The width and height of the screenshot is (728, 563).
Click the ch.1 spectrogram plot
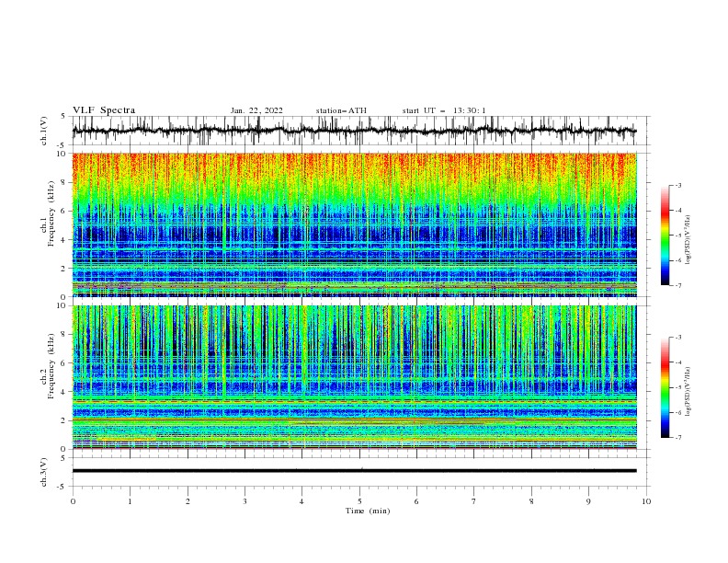coord(354,224)
